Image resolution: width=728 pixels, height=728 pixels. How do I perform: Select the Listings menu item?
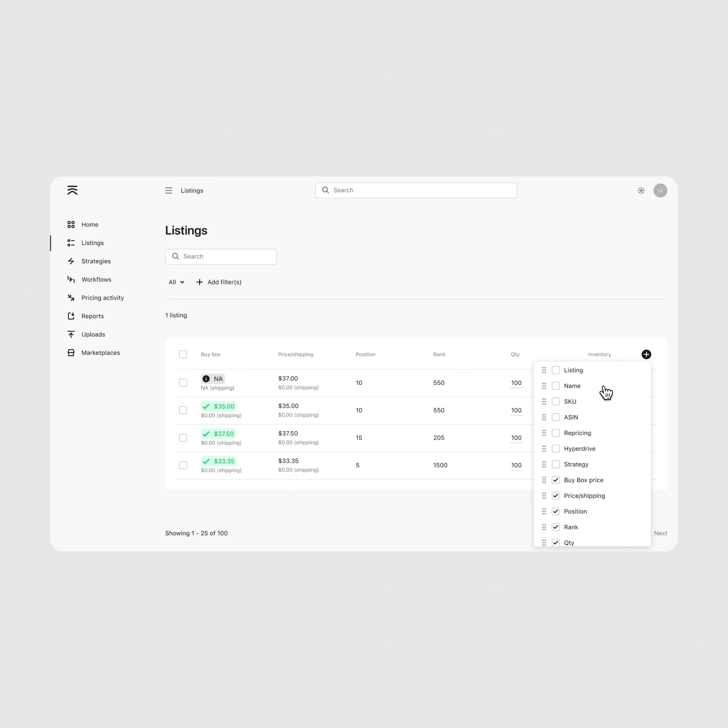click(92, 243)
